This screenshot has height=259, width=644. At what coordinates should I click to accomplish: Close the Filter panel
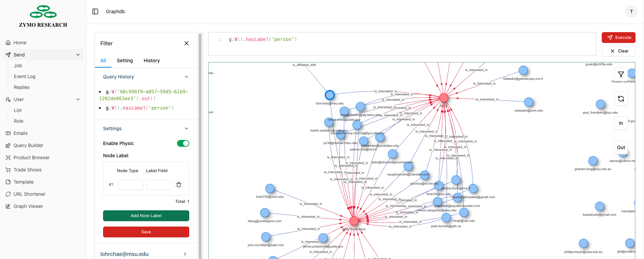[187, 43]
